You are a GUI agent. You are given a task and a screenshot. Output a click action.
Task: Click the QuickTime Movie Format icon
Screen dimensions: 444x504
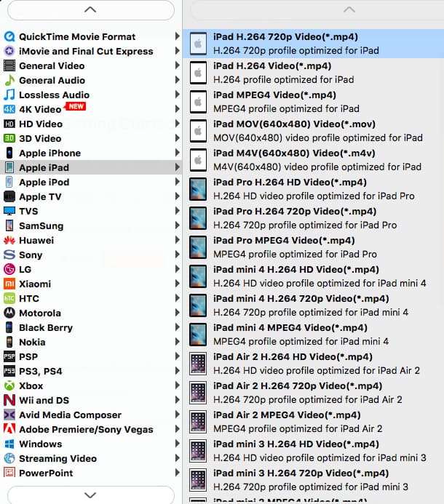9,36
